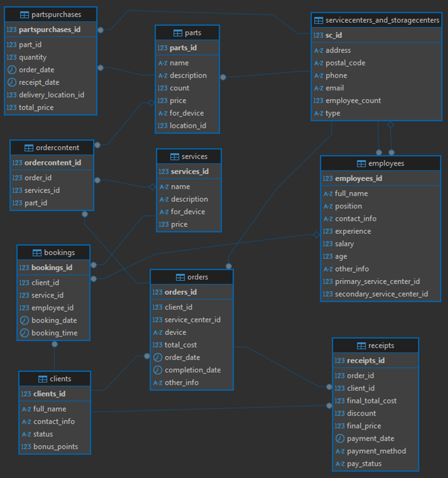This screenshot has height=478, width=448.
Task: Select the primary_service_center_id column
Action: tap(381, 282)
